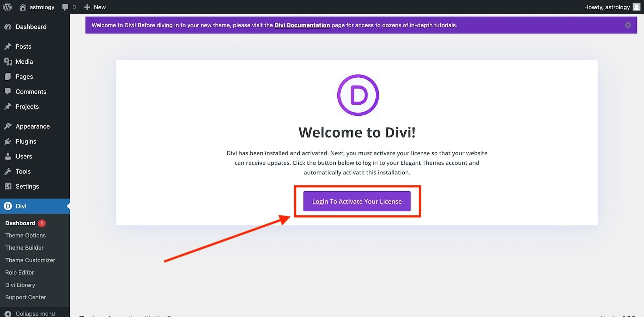Click Login To Activate Your License button

point(357,201)
